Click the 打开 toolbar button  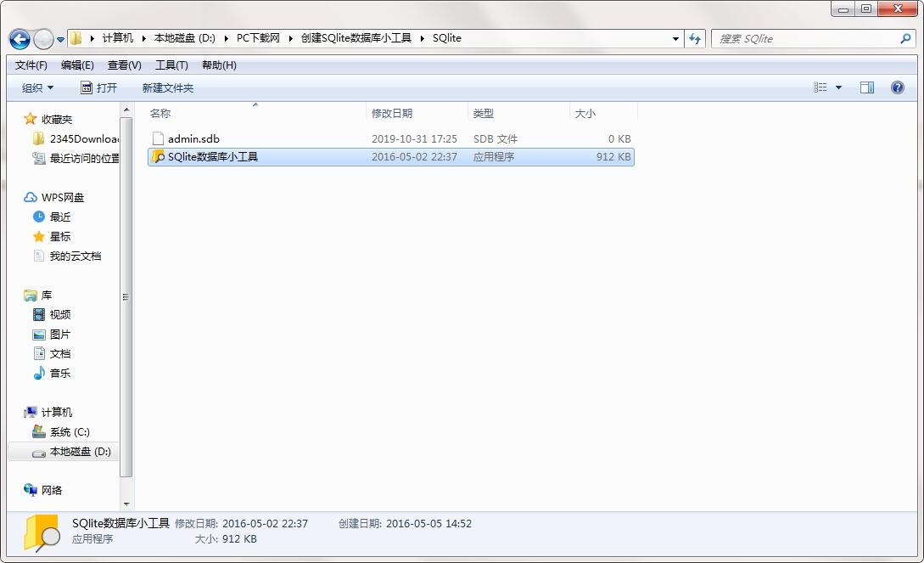(99, 87)
